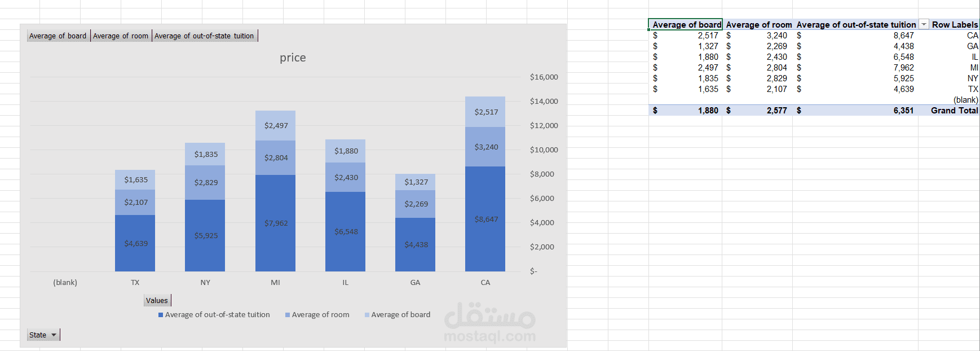Click the $8,000 axis label
The image size is (980, 351).
[542, 174]
